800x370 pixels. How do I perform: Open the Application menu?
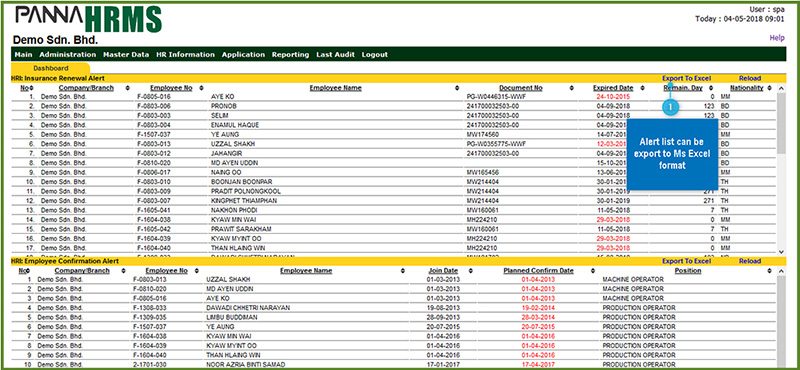[x=243, y=55]
